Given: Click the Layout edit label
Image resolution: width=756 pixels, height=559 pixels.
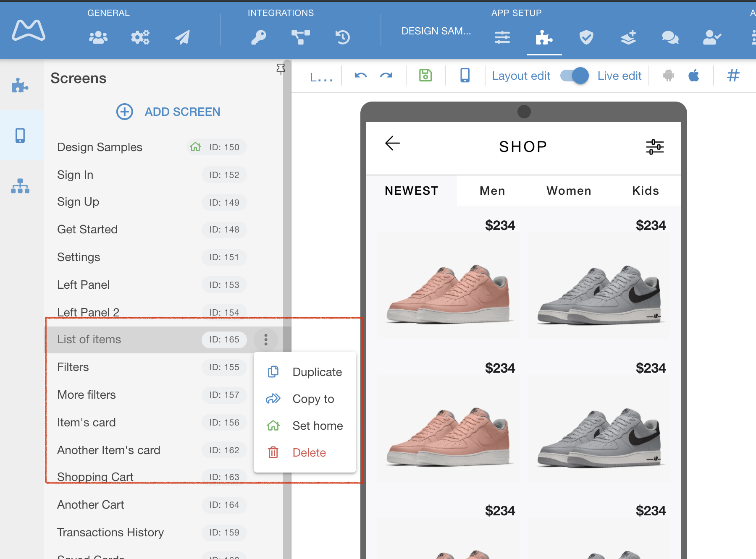Looking at the screenshot, I should coord(521,76).
